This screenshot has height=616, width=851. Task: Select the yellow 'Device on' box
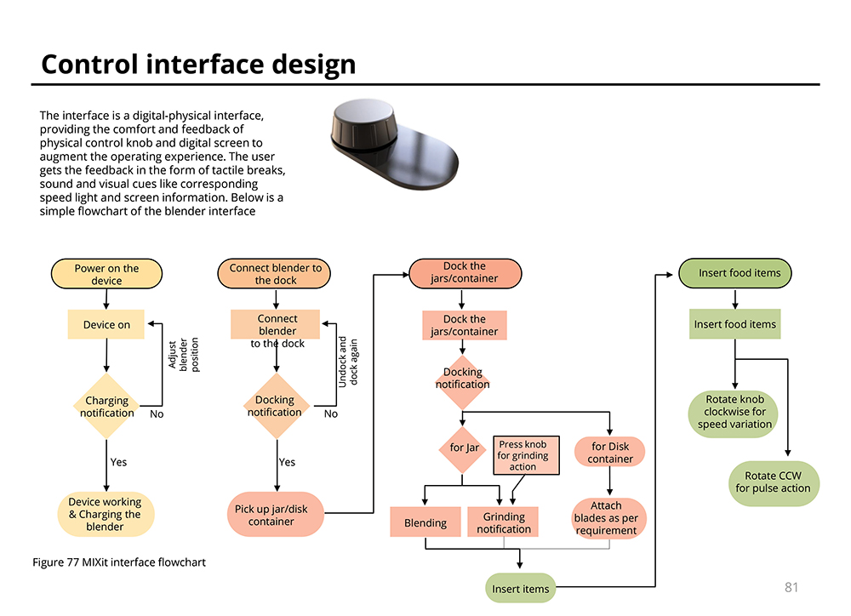tap(106, 324)
